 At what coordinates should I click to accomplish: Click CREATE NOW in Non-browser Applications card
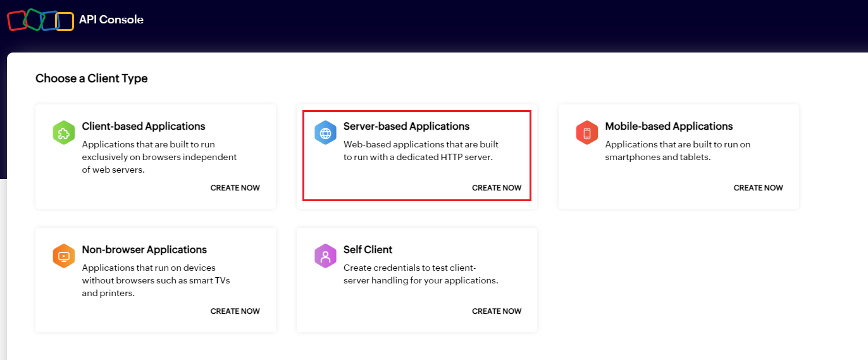tap(235, 311)
